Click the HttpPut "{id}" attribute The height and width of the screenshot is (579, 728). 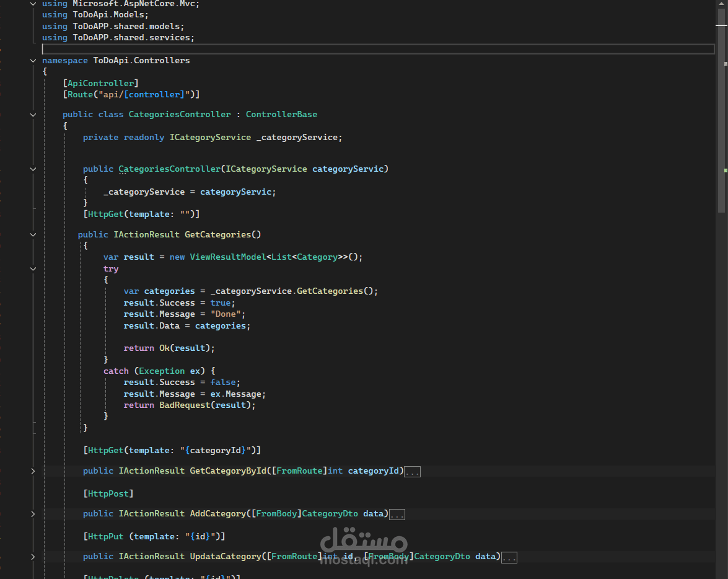(x=154, y=537)
